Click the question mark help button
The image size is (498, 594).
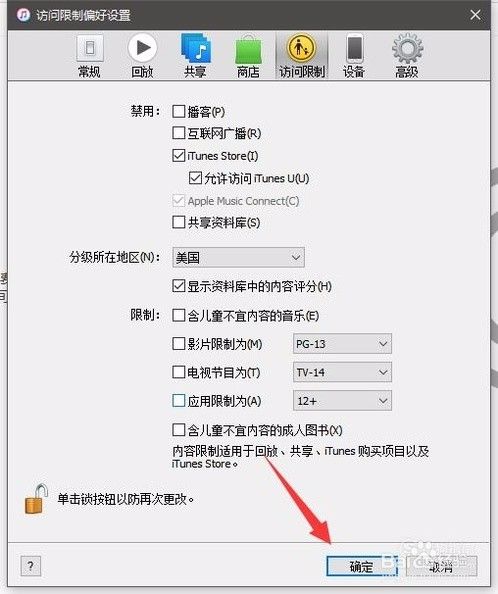point(31,566)
